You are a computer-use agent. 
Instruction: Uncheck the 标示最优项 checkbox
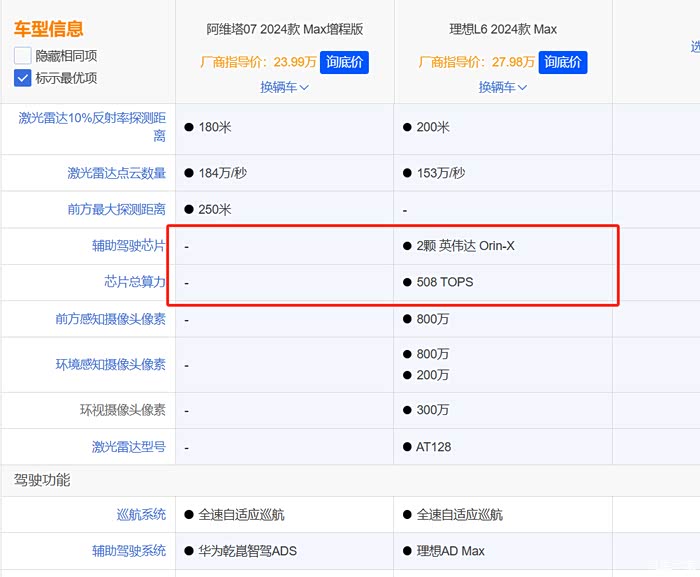point(23,78)
